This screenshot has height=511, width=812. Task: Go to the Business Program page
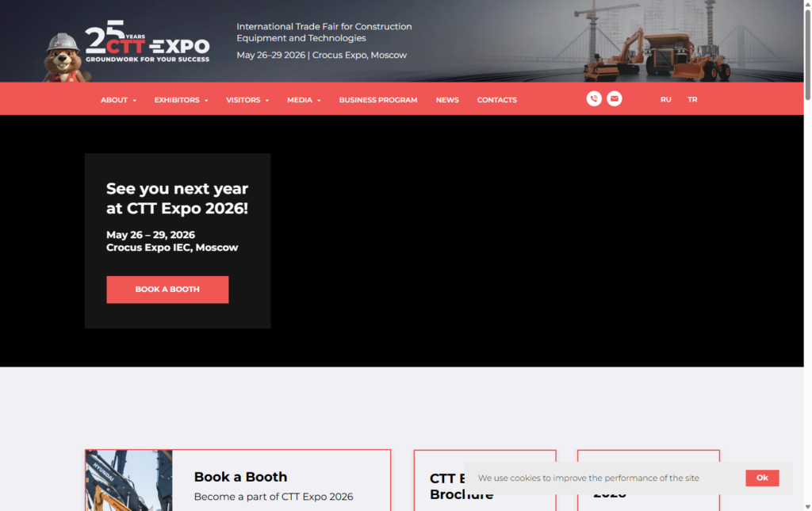[x=378, y=100]
